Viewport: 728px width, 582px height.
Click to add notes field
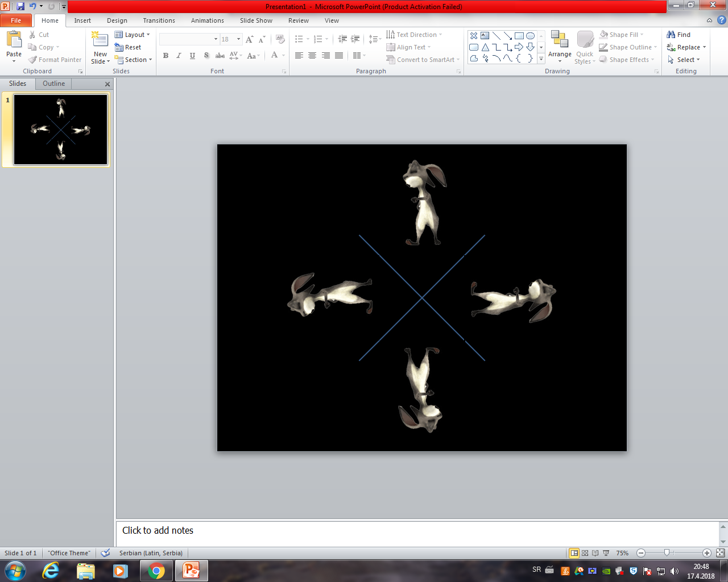(x=417, y=534)
